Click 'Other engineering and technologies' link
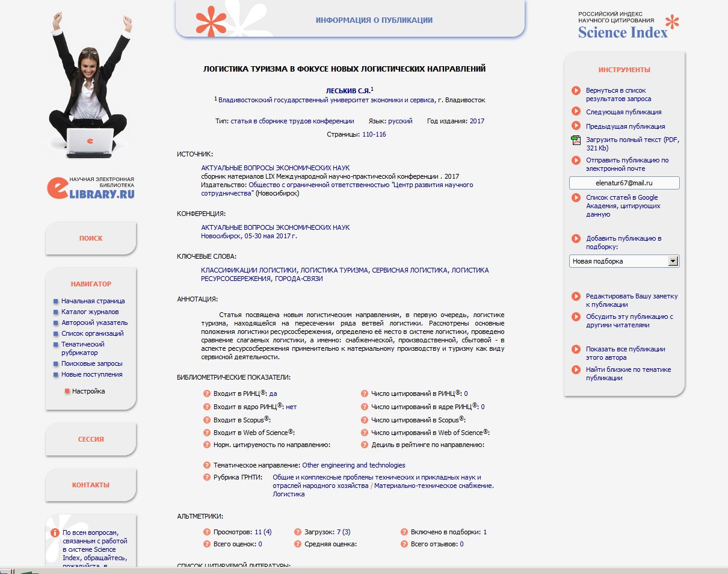Viewport: 728px width, 574px height. (x=354, y=465)
